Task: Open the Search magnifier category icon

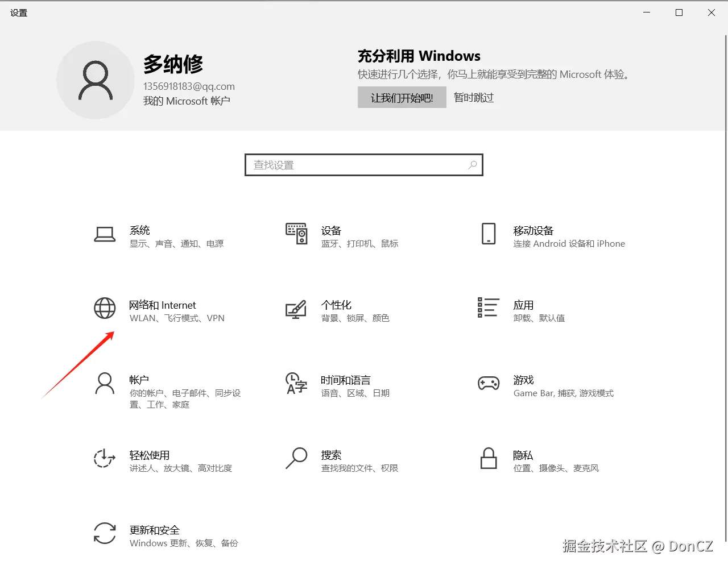Action: [x=296, y=458]
